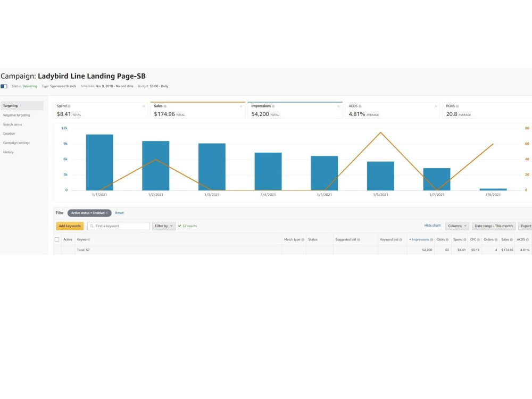
Task: Open the Filter by dropdown
Action: tap(164, 226)
